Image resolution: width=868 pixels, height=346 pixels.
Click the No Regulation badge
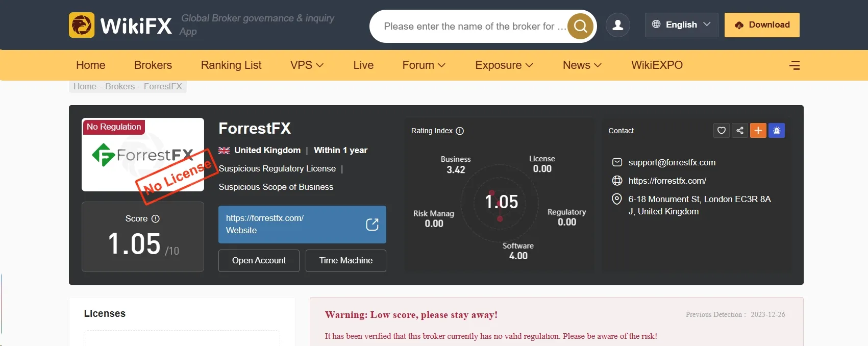pyautogui.click(x=114, y=127)
